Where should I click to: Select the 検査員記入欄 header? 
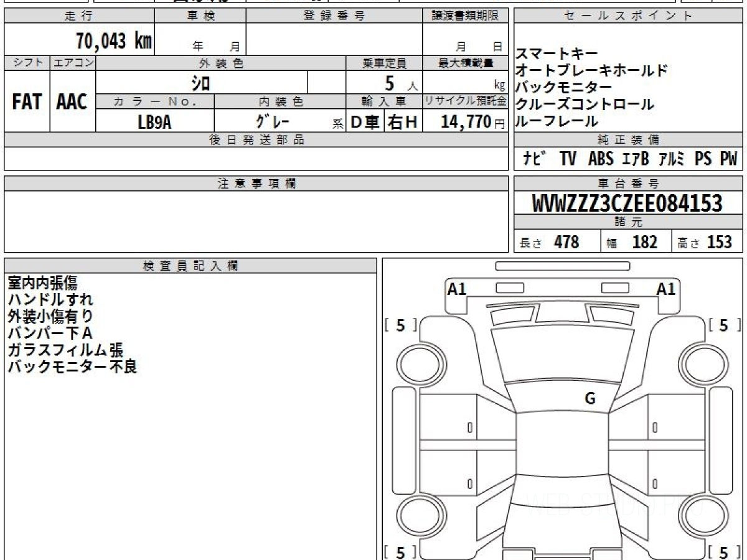[x=190, y=265]
